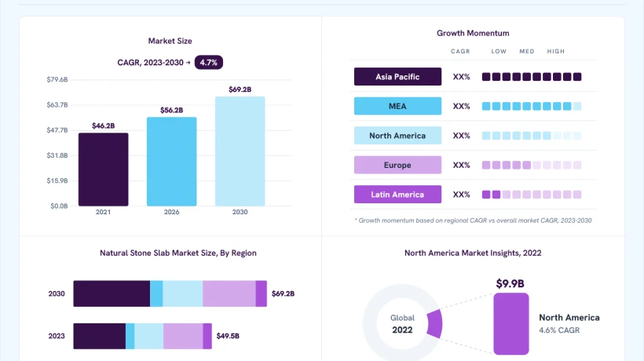Click the XX% value for MEA

pyautogui.click(x=461, y=106)
